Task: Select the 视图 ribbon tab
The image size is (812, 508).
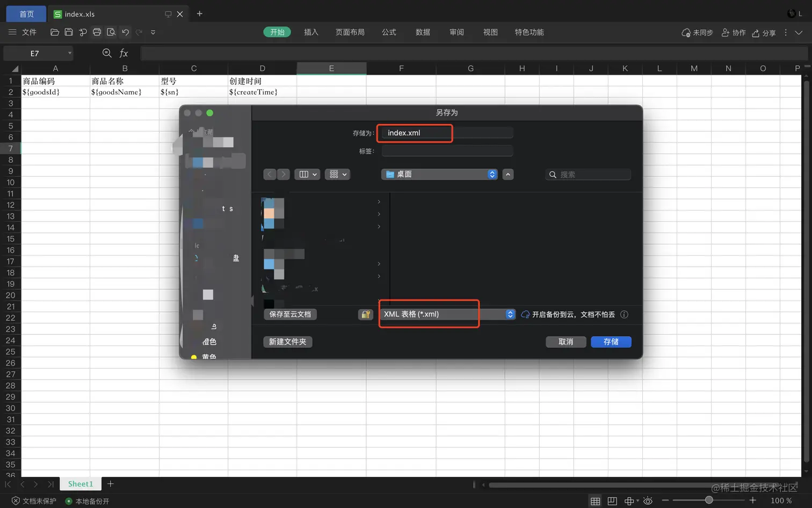Action: point(490,32)
